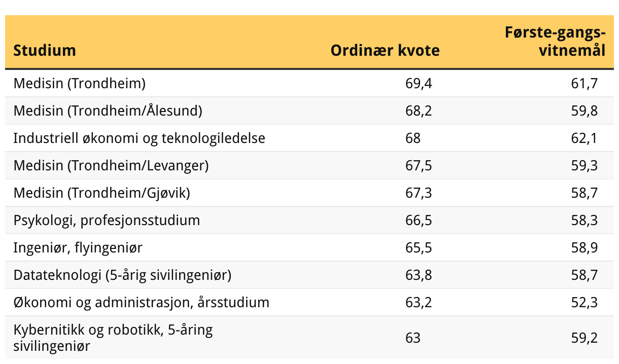The width and height of the screenshot is (619, 364).
Task: Click the 52,3 first-time diploma value
Action: tap(584, 302)
